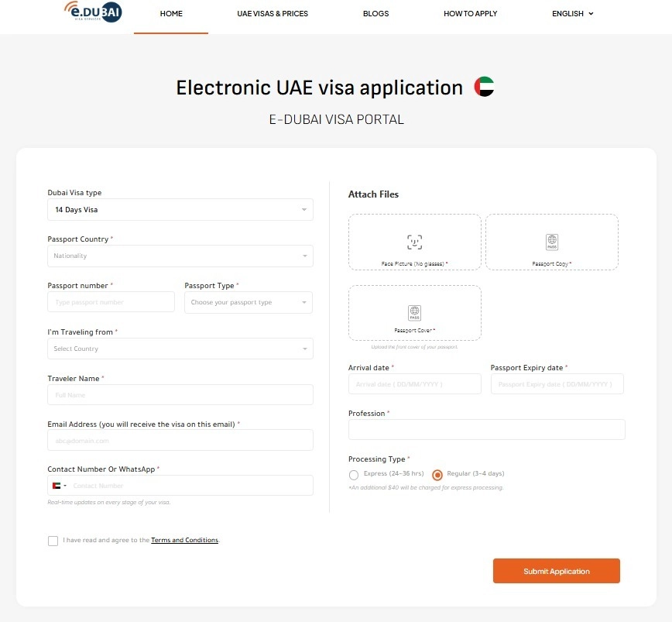Open the Passport Type dropdown
This screenshot has height=622, width=672.
[x=248, y=302]
